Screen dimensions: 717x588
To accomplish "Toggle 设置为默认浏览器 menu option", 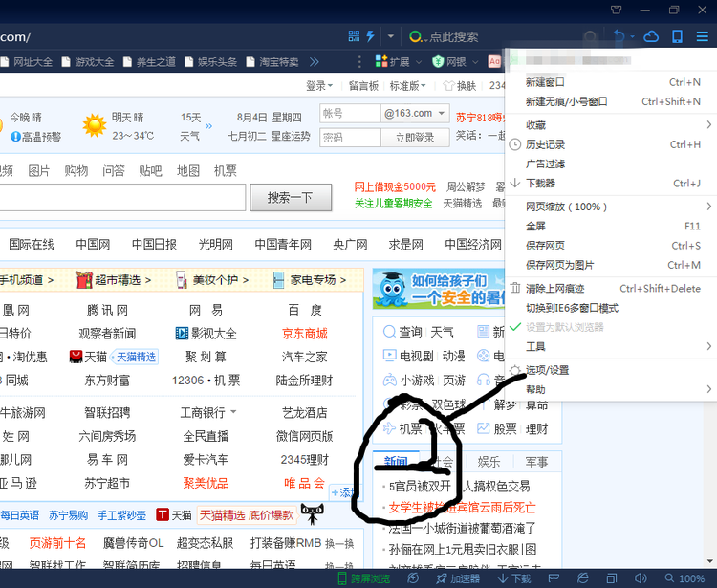I will (x=564, y=327).
